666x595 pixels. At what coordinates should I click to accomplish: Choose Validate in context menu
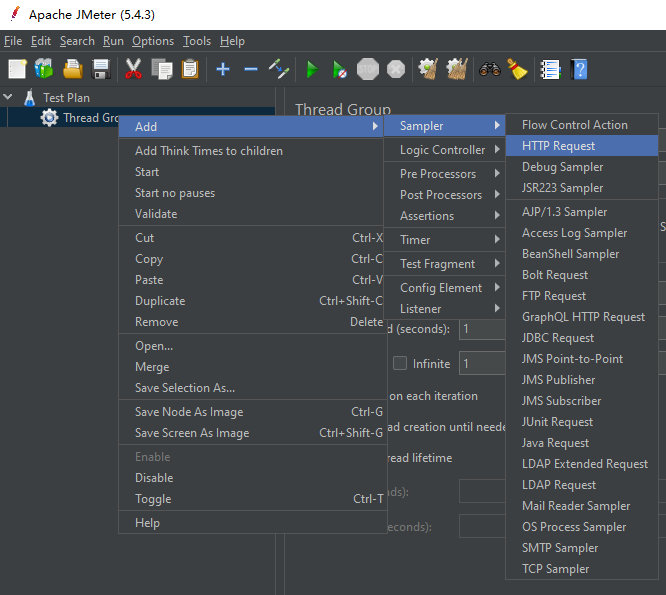tap(156, 214)
